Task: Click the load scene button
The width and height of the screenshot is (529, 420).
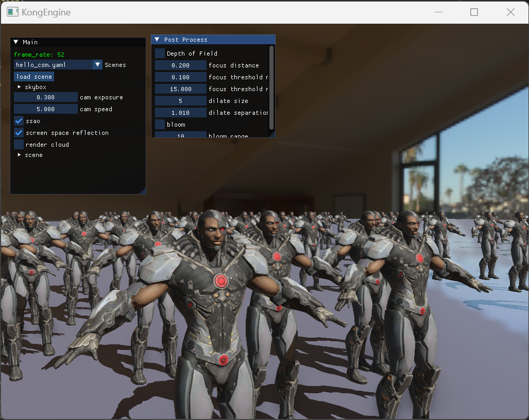Action: click(x=34, y=77)
